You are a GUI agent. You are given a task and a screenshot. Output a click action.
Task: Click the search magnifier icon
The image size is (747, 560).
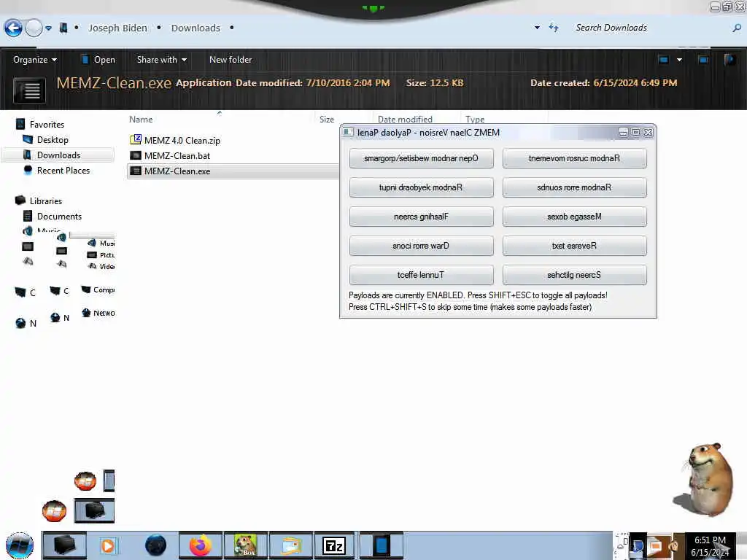(x=737, y=28)
